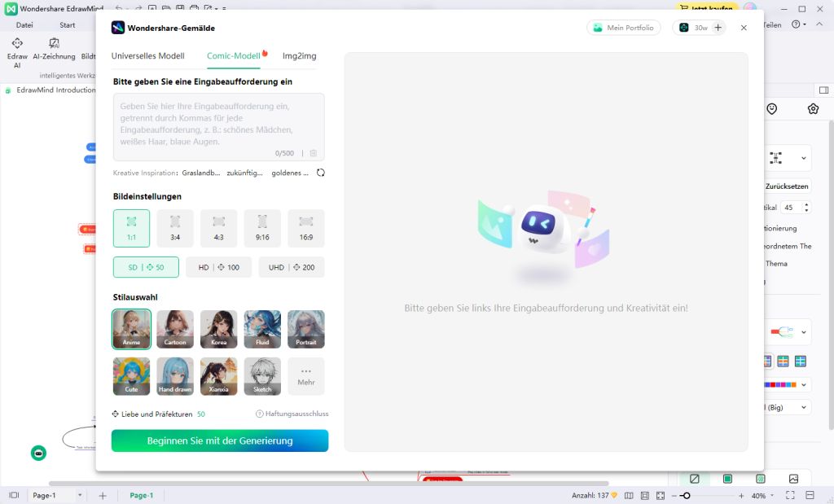Open the Edraw AI tool
834x504 pixels.
[17, 52]
